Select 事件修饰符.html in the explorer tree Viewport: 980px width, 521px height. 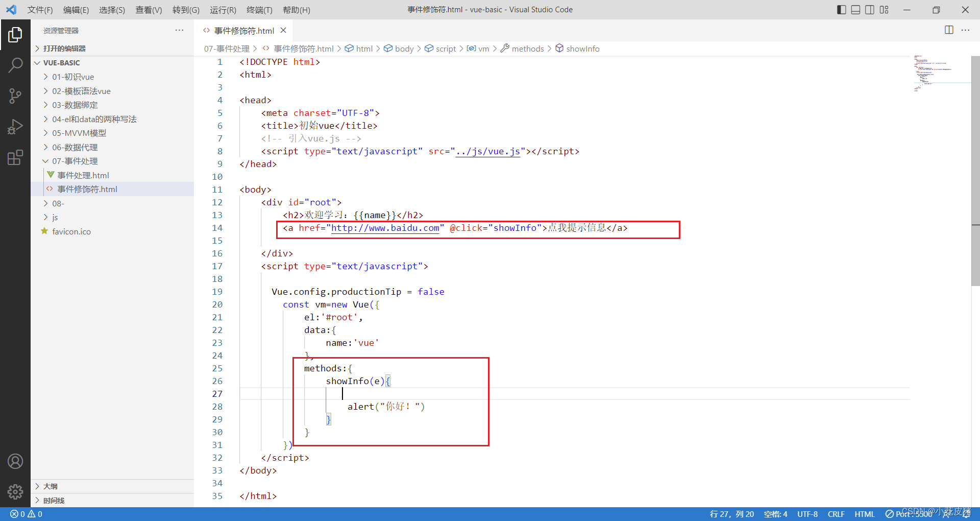[112, 189]
